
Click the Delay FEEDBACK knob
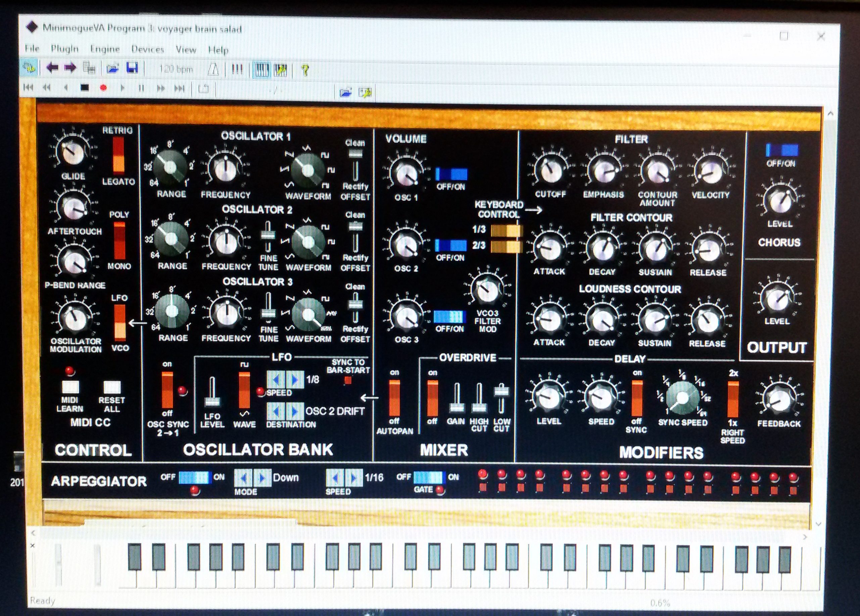[x=778, y=400]
